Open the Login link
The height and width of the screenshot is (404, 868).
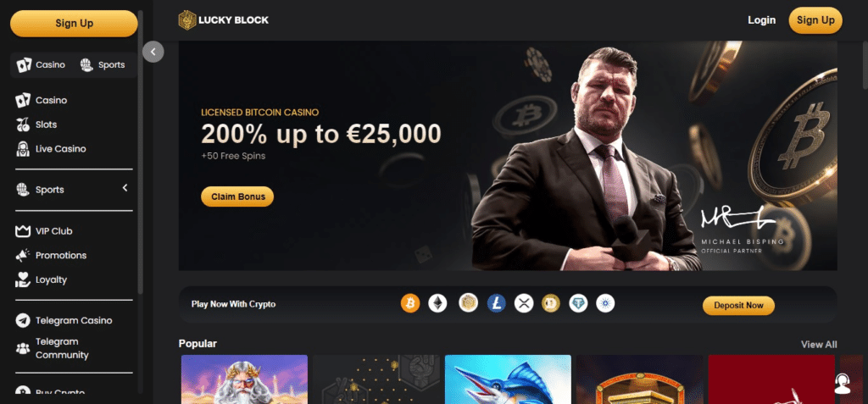tap(762, 20)
